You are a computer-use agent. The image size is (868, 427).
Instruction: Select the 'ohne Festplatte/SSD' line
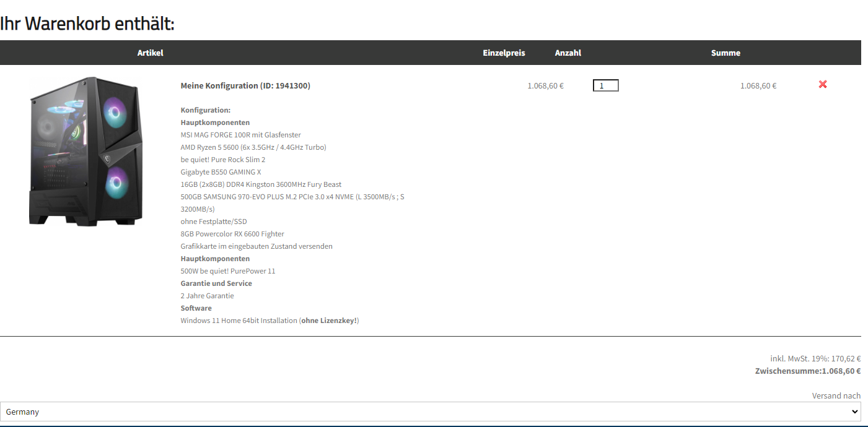[214, 222]
